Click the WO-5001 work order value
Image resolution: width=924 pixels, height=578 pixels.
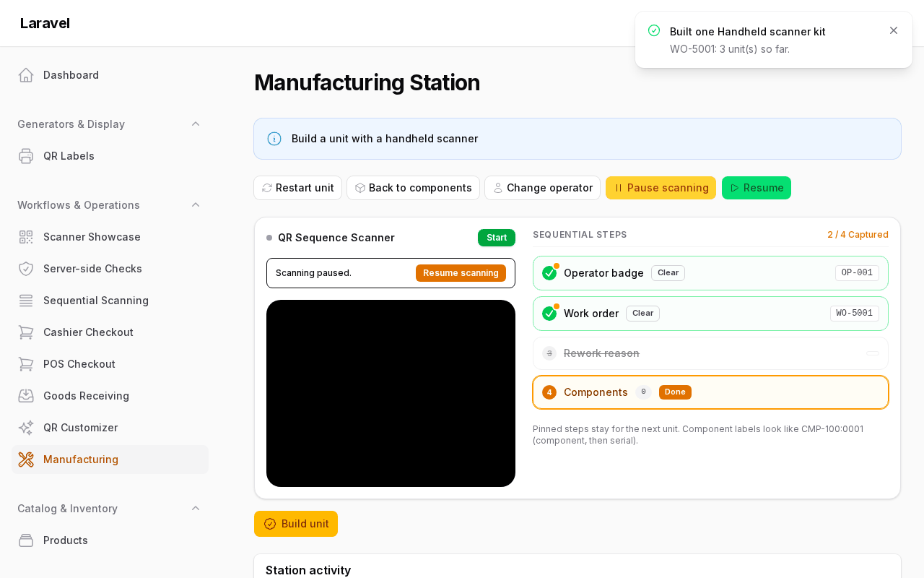pos(855,314)
